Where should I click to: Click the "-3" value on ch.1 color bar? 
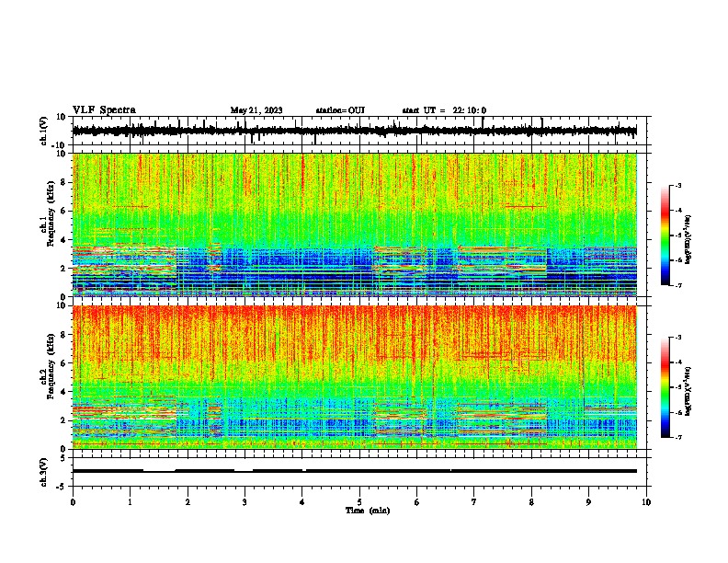tap(677, 186)
